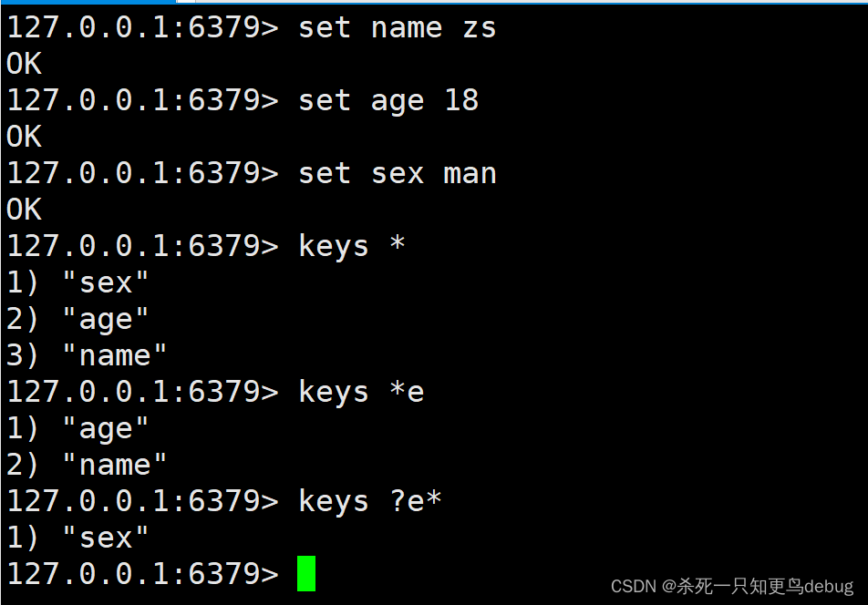Screen dimensions: 868x605
Task: Click the 'set name zs' command text
Action: pos(397,28)
